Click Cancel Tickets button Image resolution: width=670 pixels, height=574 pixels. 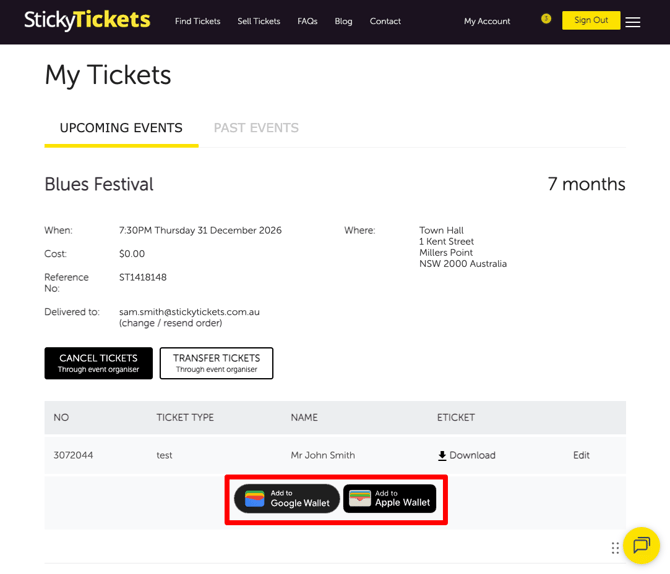coord(98,363)
